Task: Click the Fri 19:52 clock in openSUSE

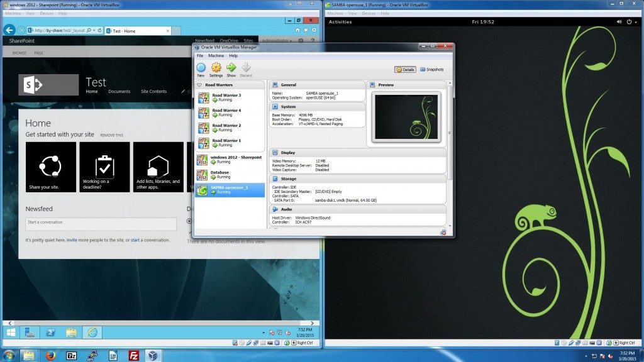Action: click(483, 22)
